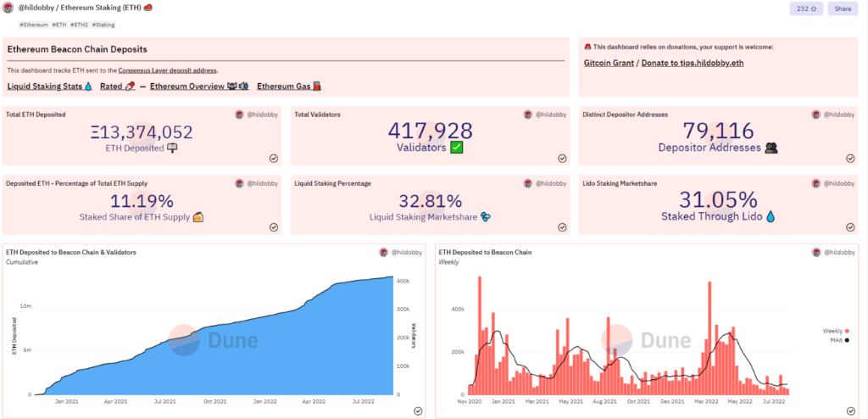Open the Ethereum Gas link

[x=289, y=87]
